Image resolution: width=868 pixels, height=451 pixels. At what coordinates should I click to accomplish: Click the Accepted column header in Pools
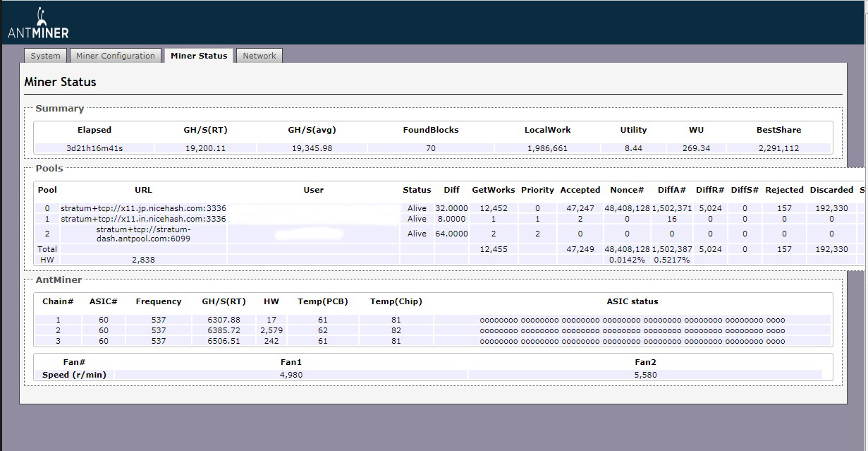coord(580,190)
